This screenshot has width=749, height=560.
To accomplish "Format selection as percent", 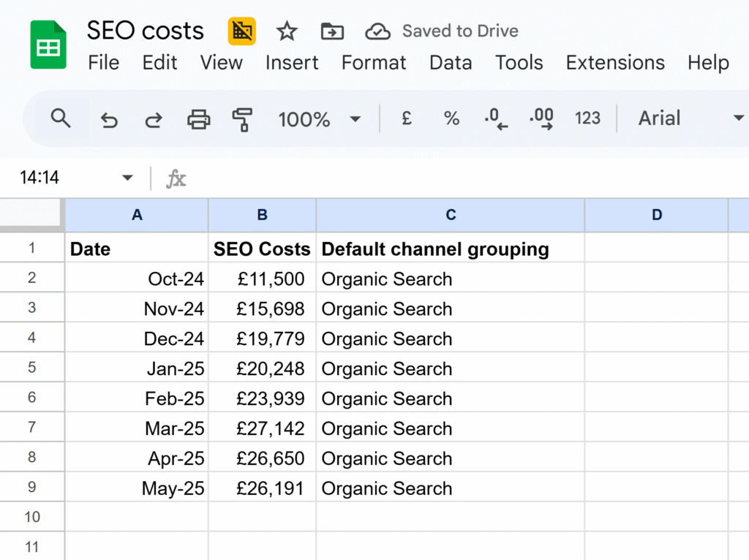I will [x=451, y=118].
